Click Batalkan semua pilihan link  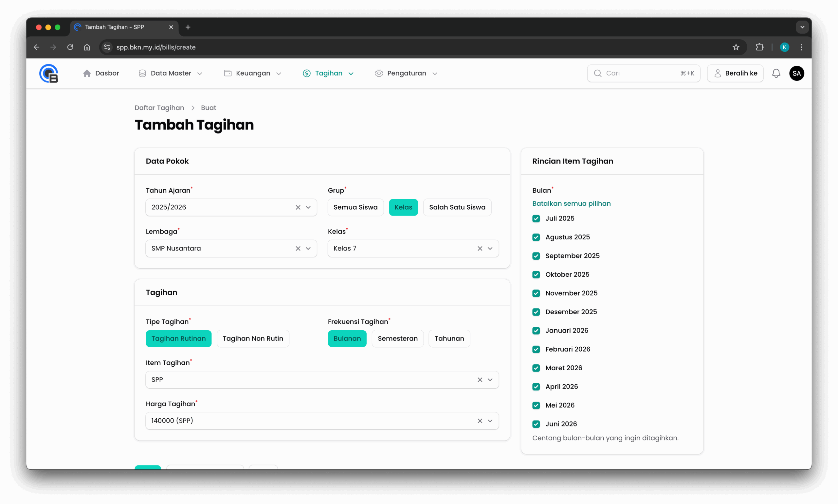point(571,203)
